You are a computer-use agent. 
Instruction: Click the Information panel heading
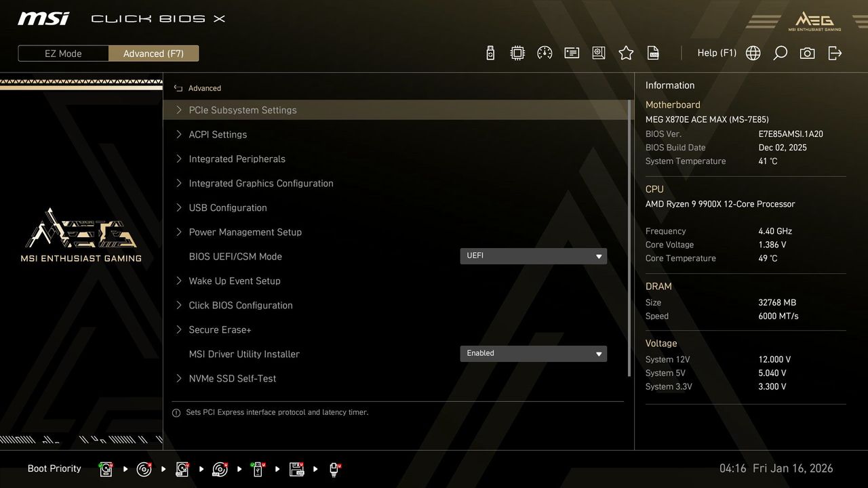(x=670, y=85)
